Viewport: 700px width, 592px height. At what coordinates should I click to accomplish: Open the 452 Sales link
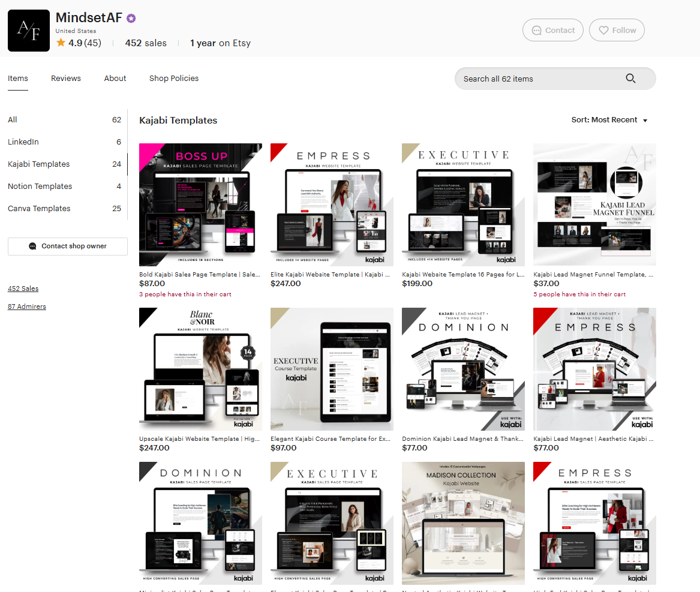click(23, 289)
